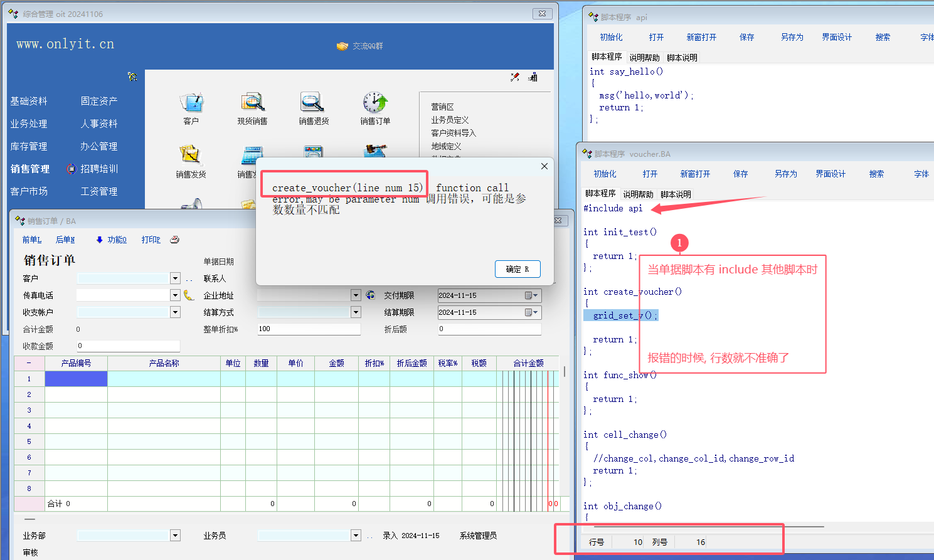Click the phone icon beside 传真电话
This screenshot has height=560, width=934.
click(189, 295)
